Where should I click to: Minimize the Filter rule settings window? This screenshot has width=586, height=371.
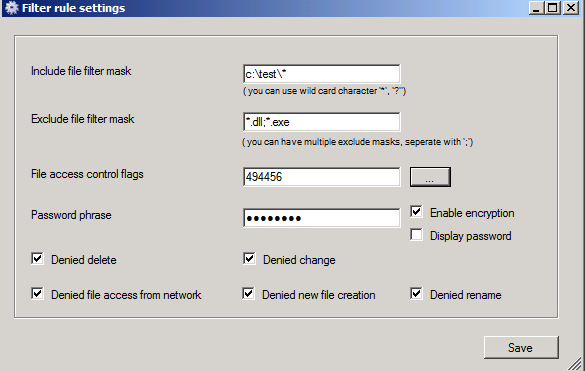[536, 8]
